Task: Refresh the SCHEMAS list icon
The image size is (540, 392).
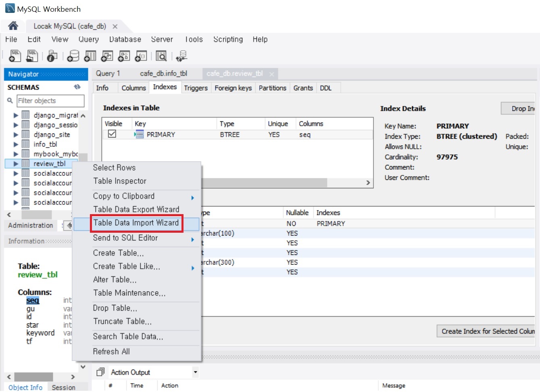Action: 77,87
